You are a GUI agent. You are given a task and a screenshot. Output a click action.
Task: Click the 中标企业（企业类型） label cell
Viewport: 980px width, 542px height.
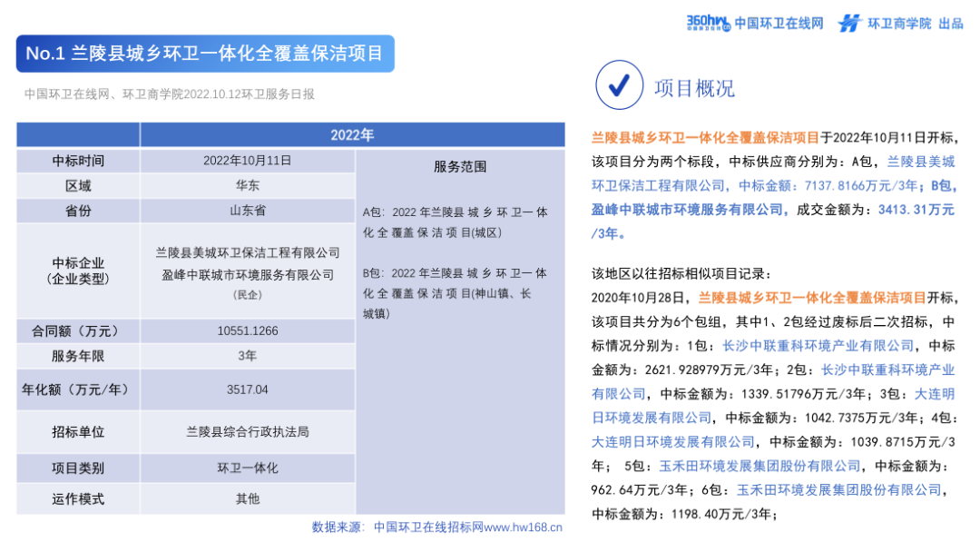(x=78, y=271)
